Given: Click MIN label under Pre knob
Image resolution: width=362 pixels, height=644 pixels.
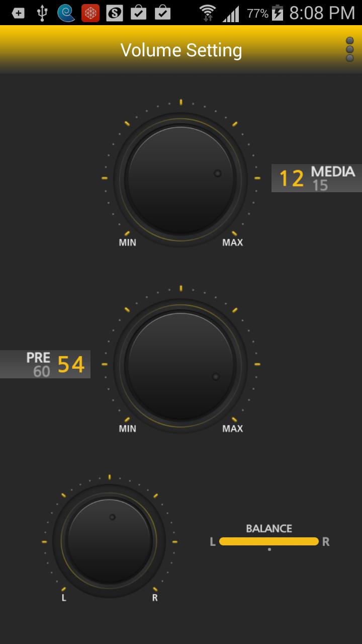Looking at the screenshot, I should tap(127, 429).
